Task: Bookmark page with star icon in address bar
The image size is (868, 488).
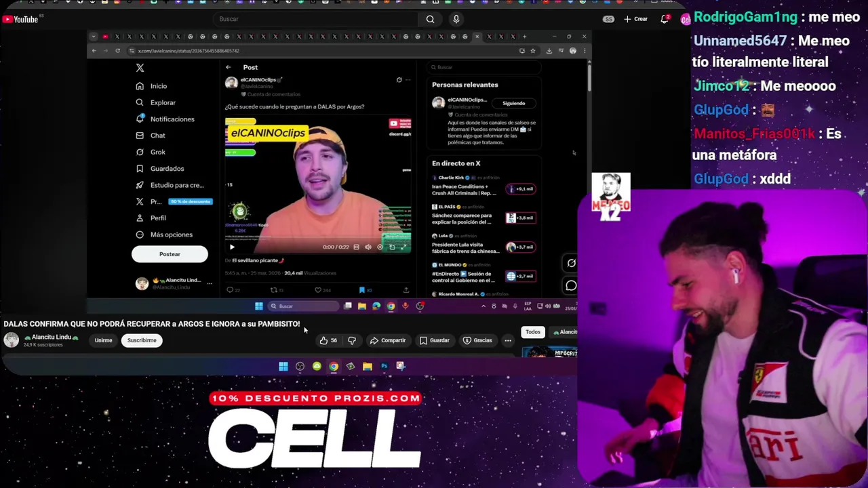Action: click(533, 51)
